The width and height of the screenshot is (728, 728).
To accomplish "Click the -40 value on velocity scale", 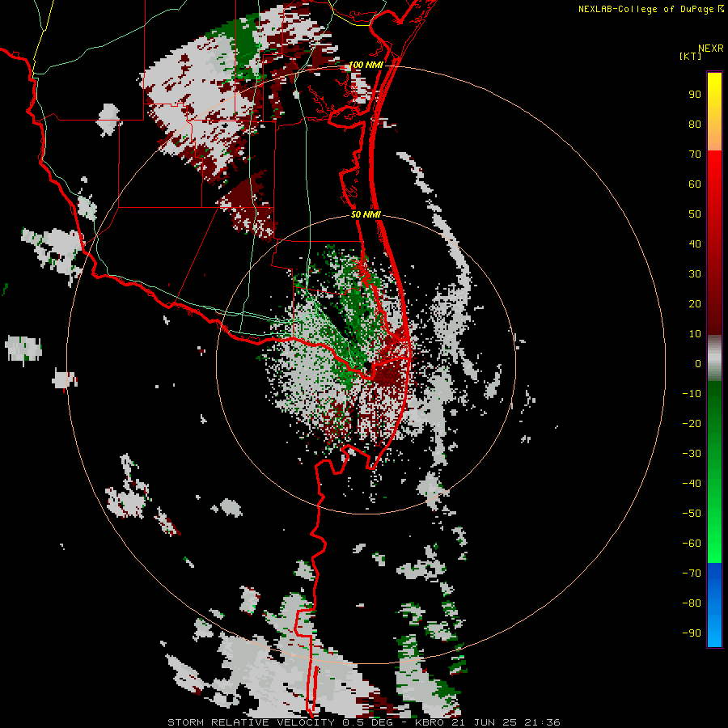I will pos(692,484).
